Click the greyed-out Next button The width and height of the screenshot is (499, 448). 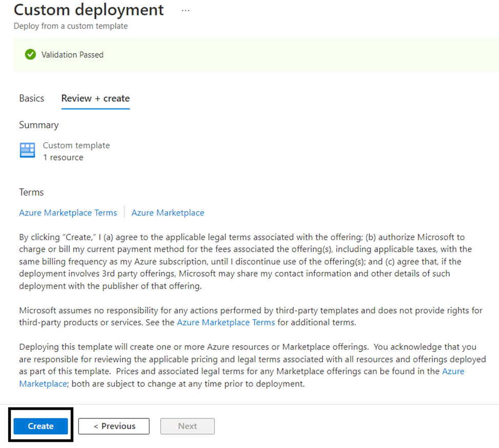click(187, 426)
